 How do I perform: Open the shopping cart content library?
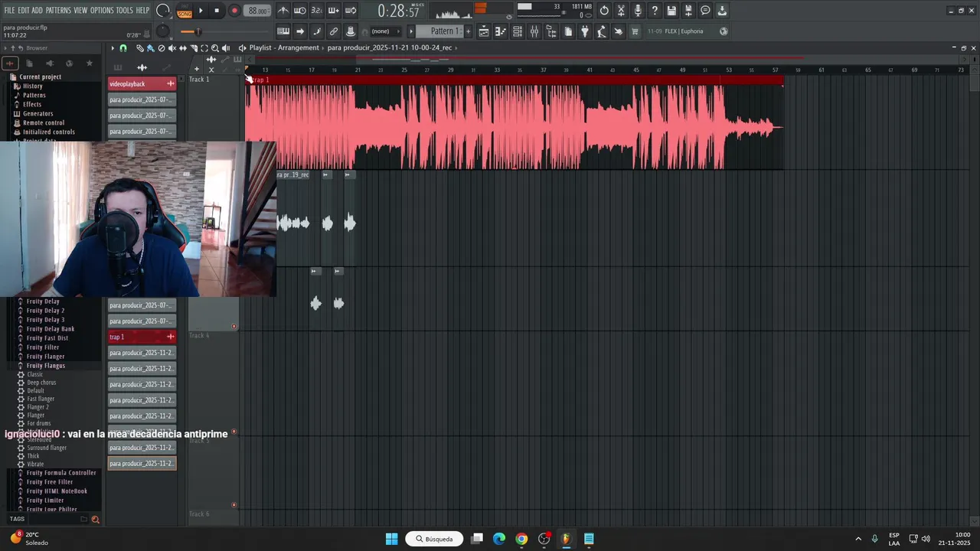pyautogui.click(x=635, y=31)
